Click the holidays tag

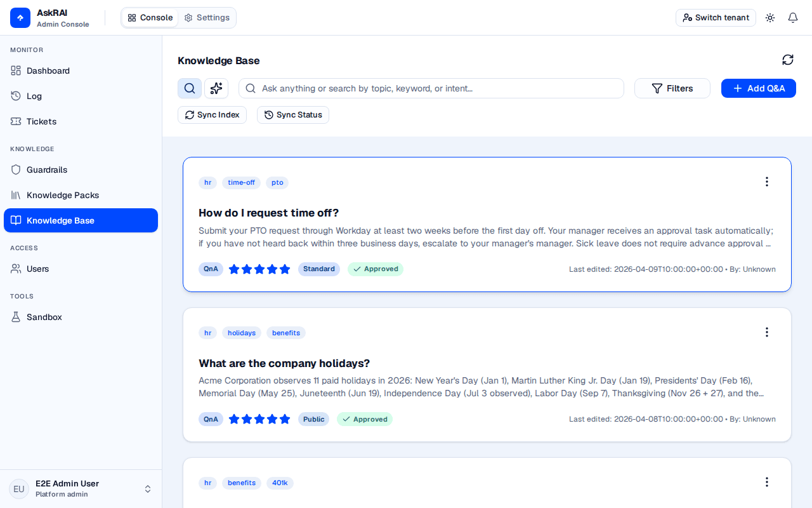[x=242, y=333]
